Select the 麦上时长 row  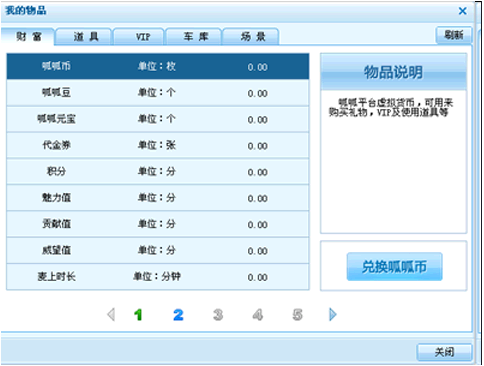tap(158, 277)
